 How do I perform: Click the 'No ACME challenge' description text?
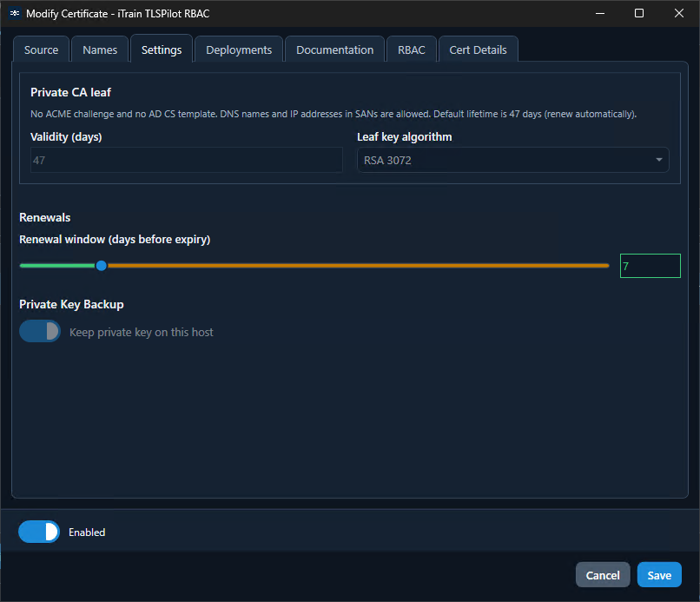[333, 114]
